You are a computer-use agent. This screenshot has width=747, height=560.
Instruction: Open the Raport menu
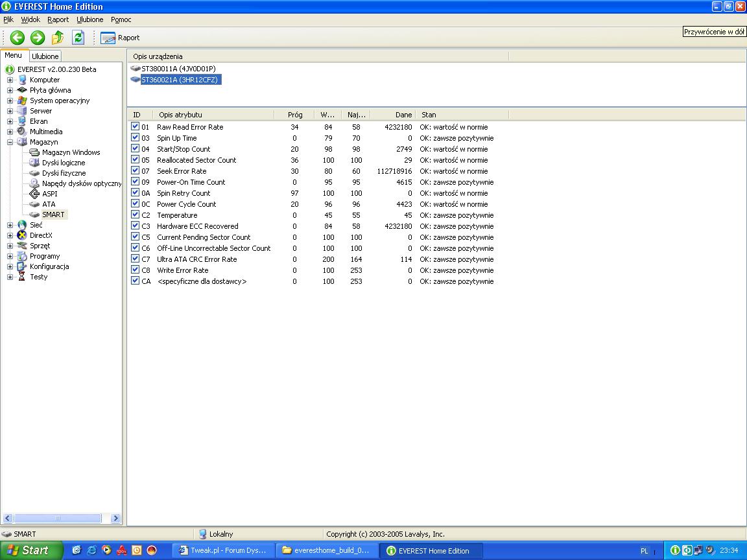tap(58, 19)
